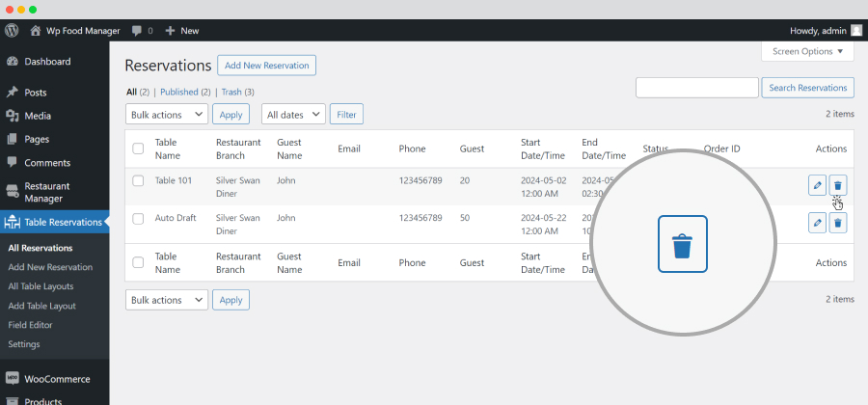Click the New plus icon in admin bar
Viewport: 868px width, 405px height.
(170, 31)
